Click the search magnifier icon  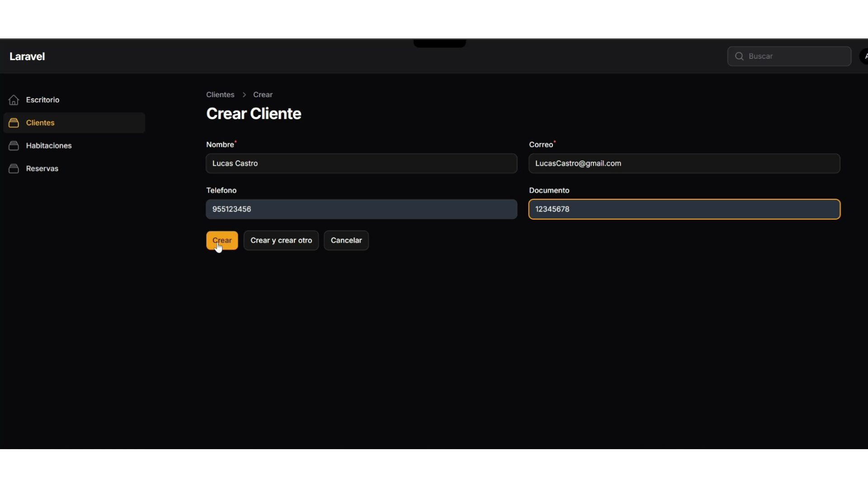coord(739,56)
